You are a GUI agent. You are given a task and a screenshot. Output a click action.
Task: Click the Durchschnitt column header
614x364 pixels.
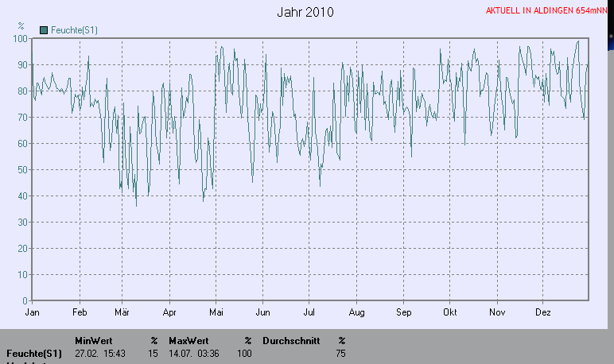[291, 340]
